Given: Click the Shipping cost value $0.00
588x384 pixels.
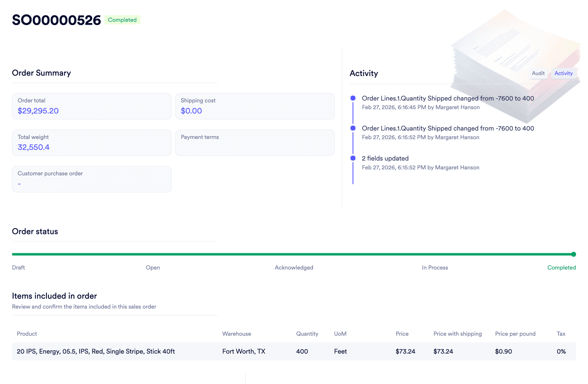Looking at the screenshot, I should pyautogui.click(x=191, y=111).
